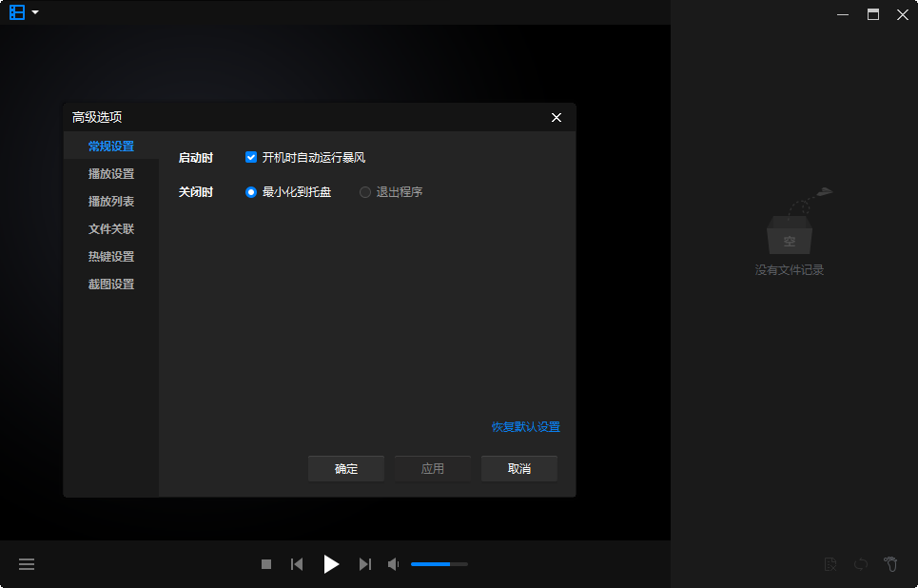Close the 高级选项 dialog with X

tap(557, 118)
